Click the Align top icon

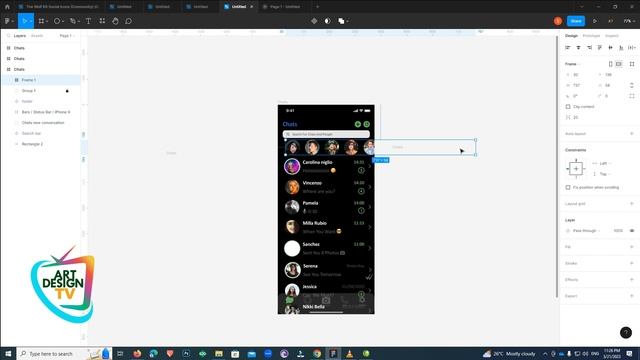tap(600, 48)
